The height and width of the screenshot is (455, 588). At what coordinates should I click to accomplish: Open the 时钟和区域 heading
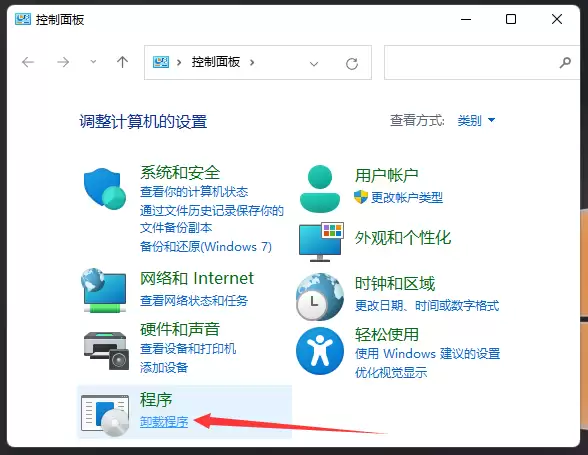pos(395,284)
